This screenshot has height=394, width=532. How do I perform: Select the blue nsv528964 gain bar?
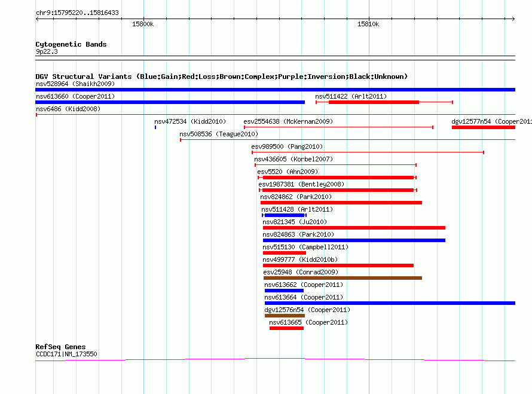coord(275,90)
